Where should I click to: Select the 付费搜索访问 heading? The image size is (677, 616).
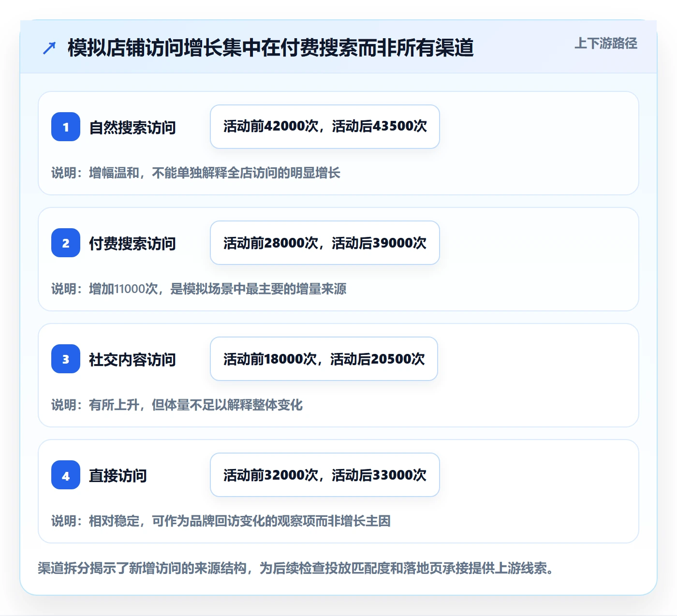(132, 244)
